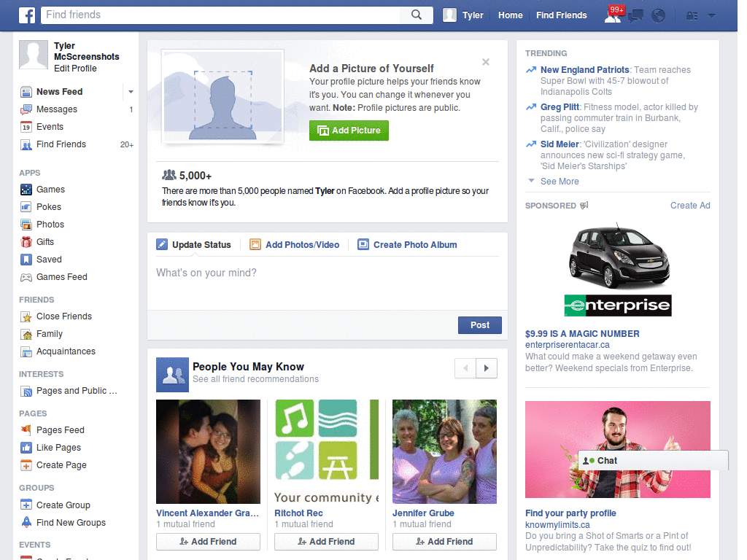The image size is (747, 560).
Task: Expand News Feed options arrow
Action: (131, 91)
